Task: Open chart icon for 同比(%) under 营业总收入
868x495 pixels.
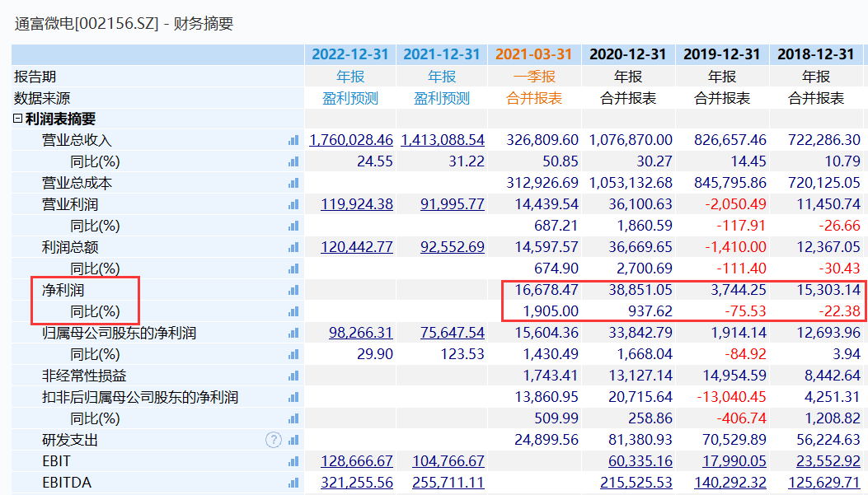Action: click(293, 161)
